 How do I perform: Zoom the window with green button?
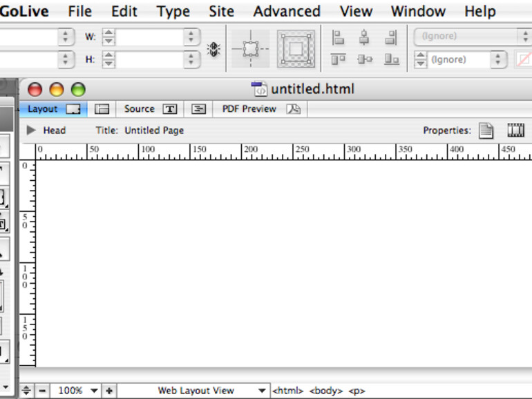pos(78,90)
